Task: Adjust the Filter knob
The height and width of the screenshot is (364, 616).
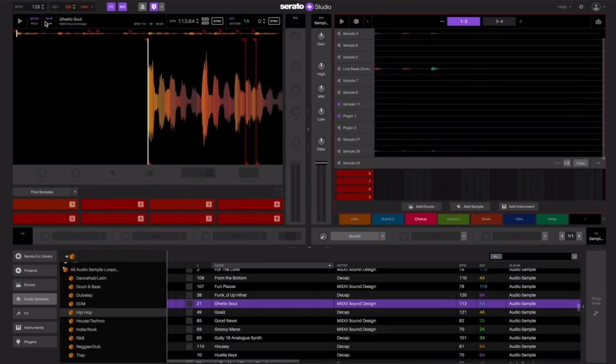Action: [x=321, y=141]
